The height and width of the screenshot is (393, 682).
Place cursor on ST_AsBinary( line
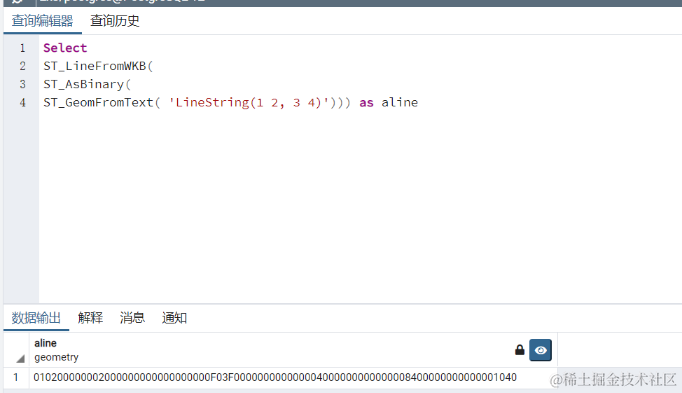pyautogui.click(x=87, y=84)
